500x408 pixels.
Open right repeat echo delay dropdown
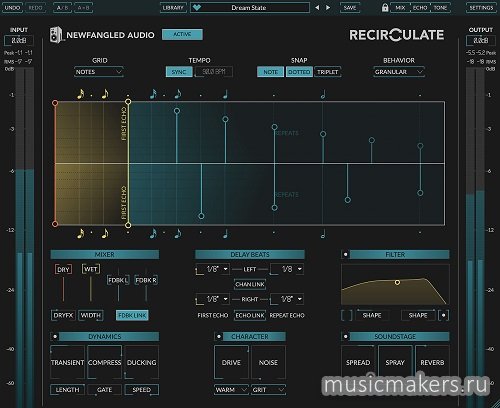pos(287,299)
